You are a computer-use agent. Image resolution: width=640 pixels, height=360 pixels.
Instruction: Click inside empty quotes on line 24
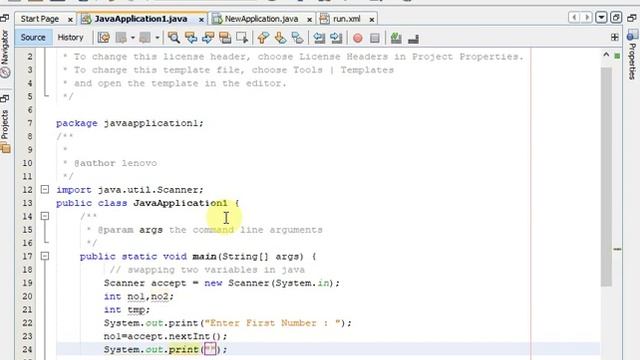[x=210, y=349]
